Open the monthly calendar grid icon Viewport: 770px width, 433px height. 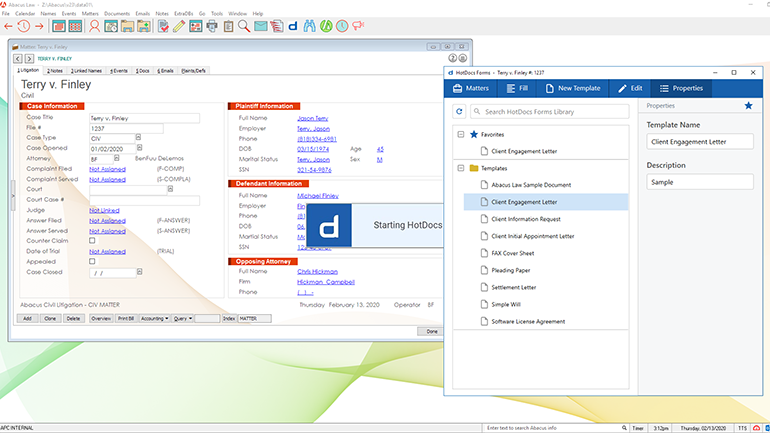pyautogui.click(x=75, y=27)
